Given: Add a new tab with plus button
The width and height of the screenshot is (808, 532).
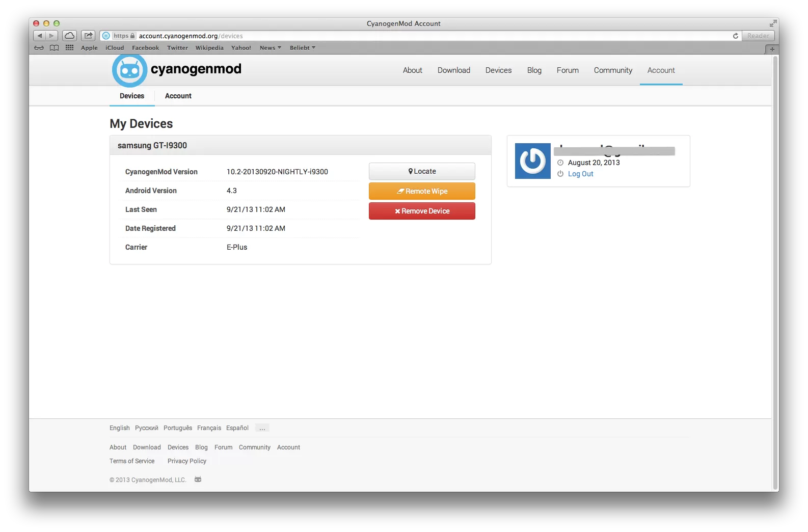Looking at the screenshot, I should coord(772,49).
